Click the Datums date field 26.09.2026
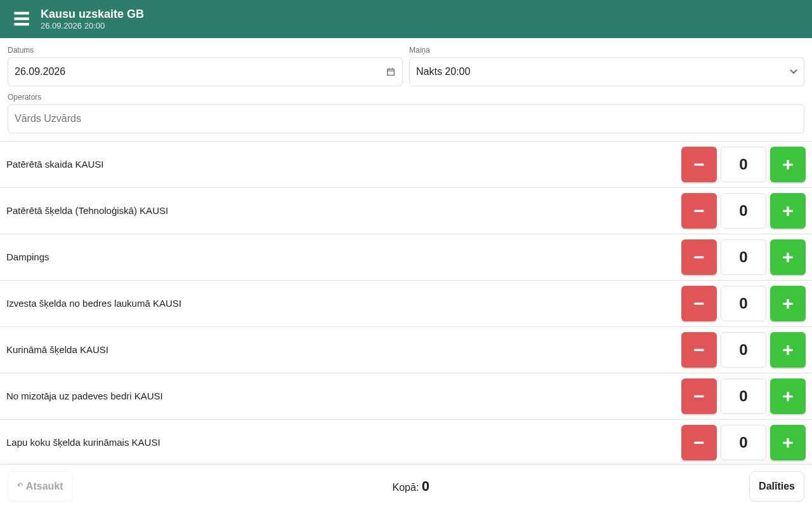Viewport: 812px width, 508px height. [205, 72]
